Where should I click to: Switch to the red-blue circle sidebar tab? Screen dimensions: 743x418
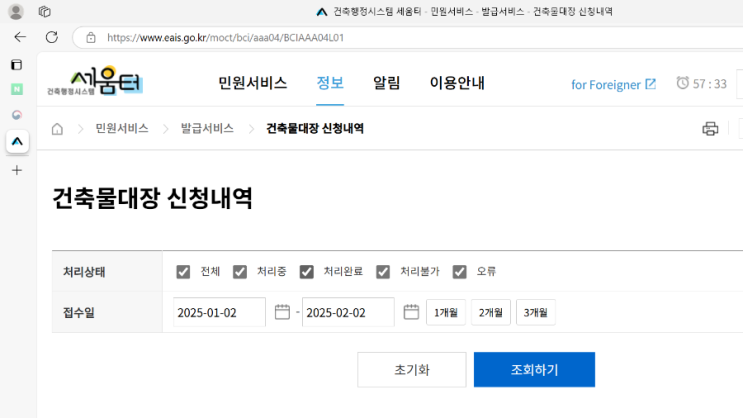click(17, 115)
